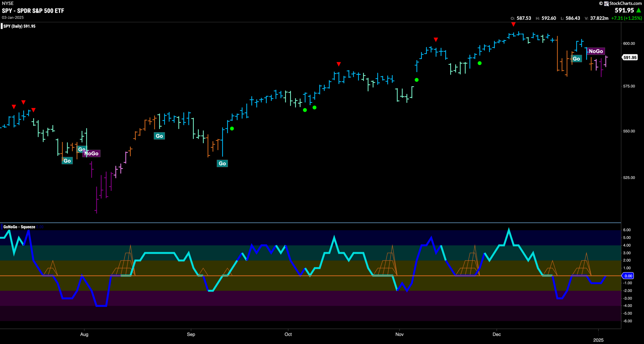Image resolution: width=644 pixels, height=344 pixels.
Task: Click the Sep label on the time axis
Action: (x=191, y=334)
